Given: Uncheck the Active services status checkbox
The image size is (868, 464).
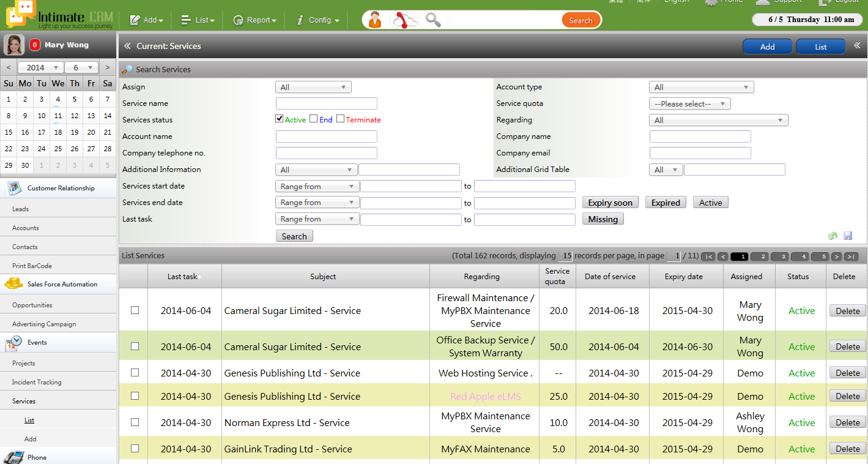Looking at the screenshot, I should click(x=280, y=119).
